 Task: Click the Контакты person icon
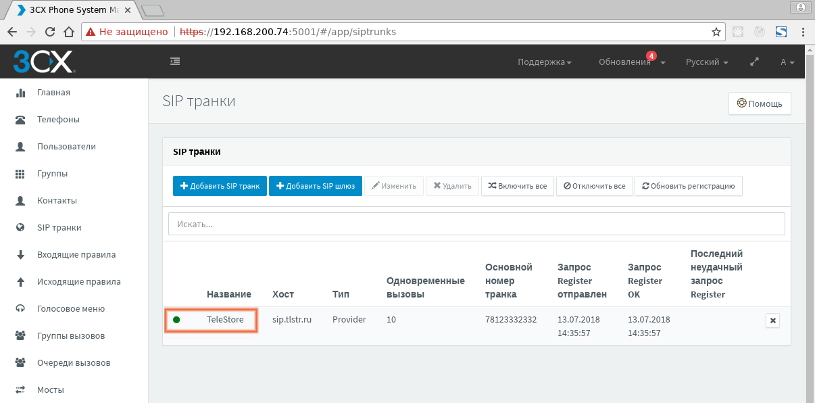coord(20,201)
